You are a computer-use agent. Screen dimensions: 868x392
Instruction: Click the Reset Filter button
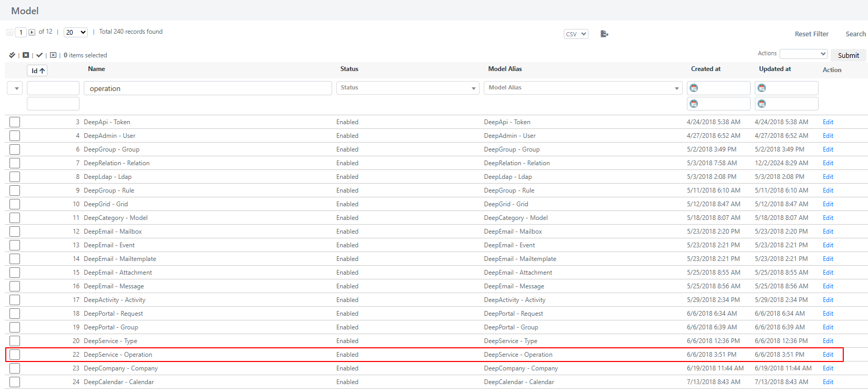pos(812,34)
